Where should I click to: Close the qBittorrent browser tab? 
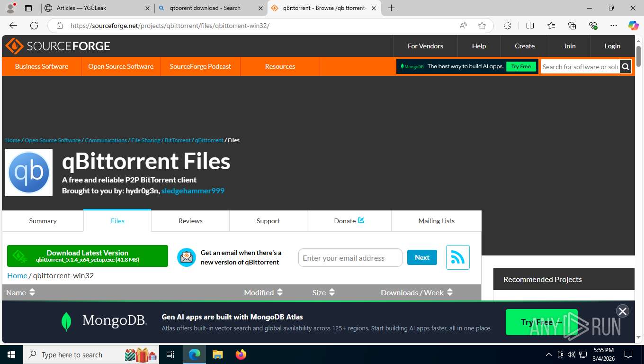(x=374, y=8)
